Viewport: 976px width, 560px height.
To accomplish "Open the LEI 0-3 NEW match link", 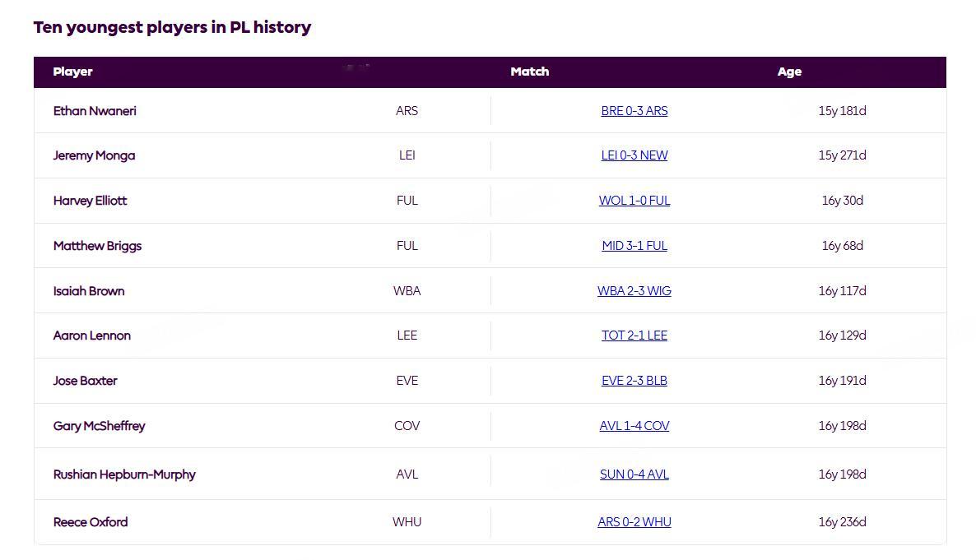I will tap(634, 155).
